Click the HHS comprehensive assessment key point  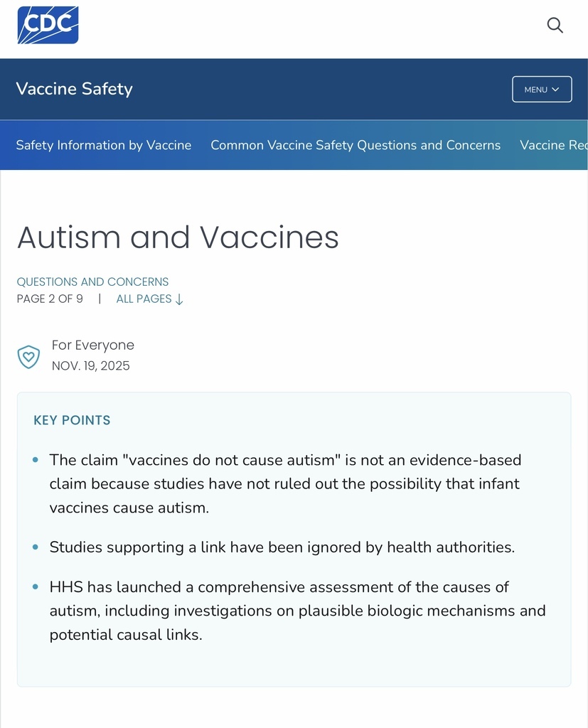[x=297, y=611]
